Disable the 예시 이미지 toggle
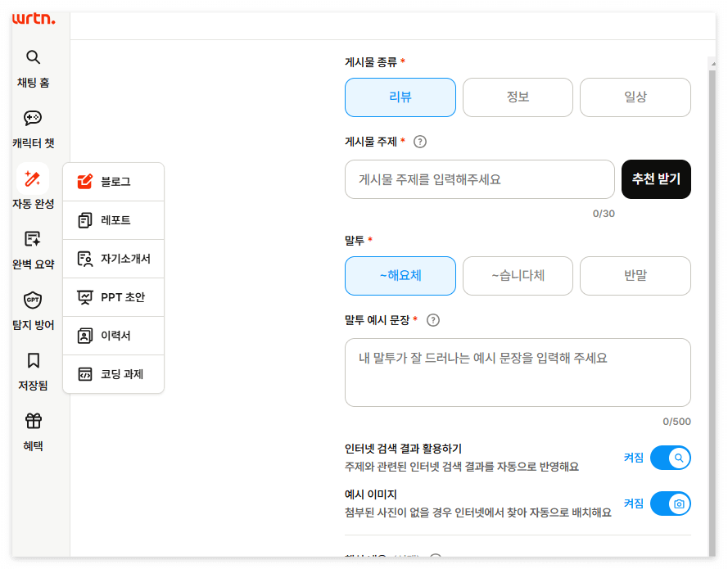This screenshot has width=728, height=569. pyautogui.click(x=671, y=504)
